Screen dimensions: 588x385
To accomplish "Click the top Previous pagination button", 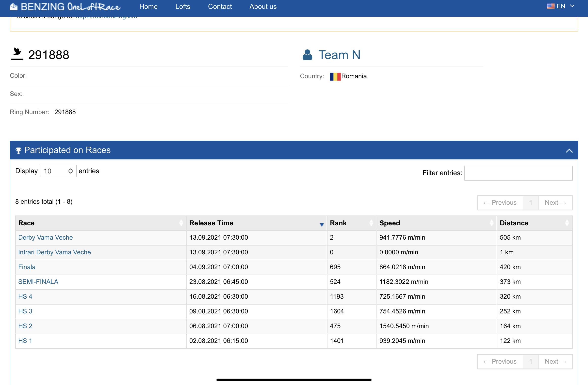I will pyautogui.click(x=500, y=203).
